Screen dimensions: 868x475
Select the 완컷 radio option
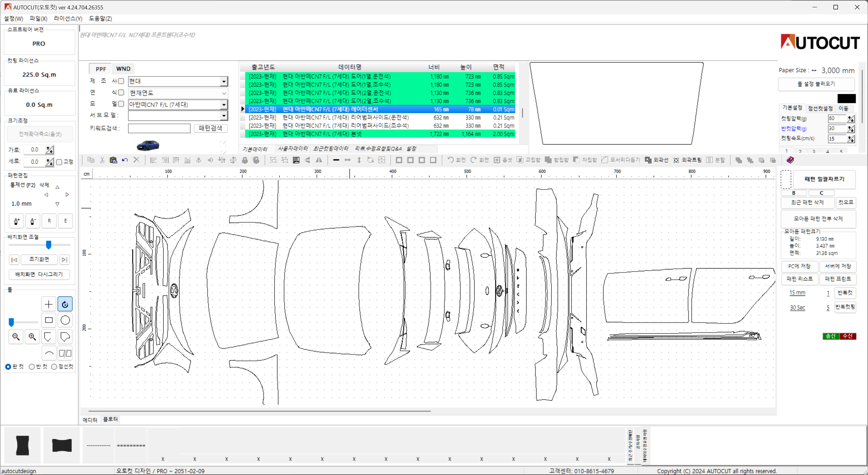[x=8, y=367]
